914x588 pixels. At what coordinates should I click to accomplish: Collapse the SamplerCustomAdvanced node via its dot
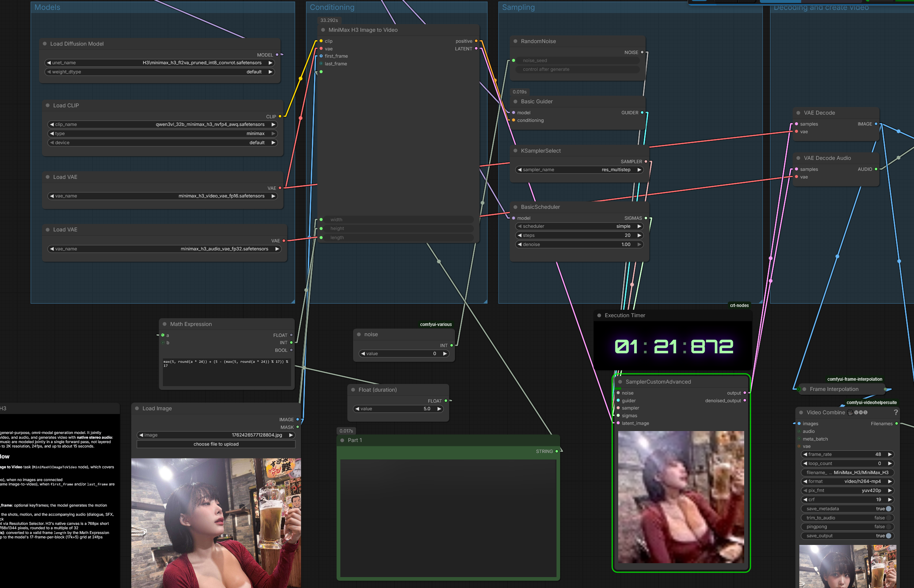(x=620, y=382)
